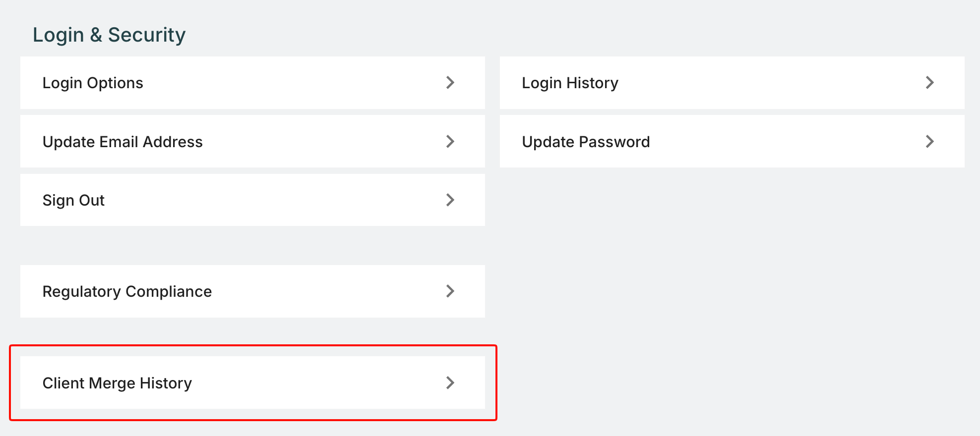The width and height of the screenshot is (980, 436).
Task: Click the Sign Out text
Action: (73, 200)
